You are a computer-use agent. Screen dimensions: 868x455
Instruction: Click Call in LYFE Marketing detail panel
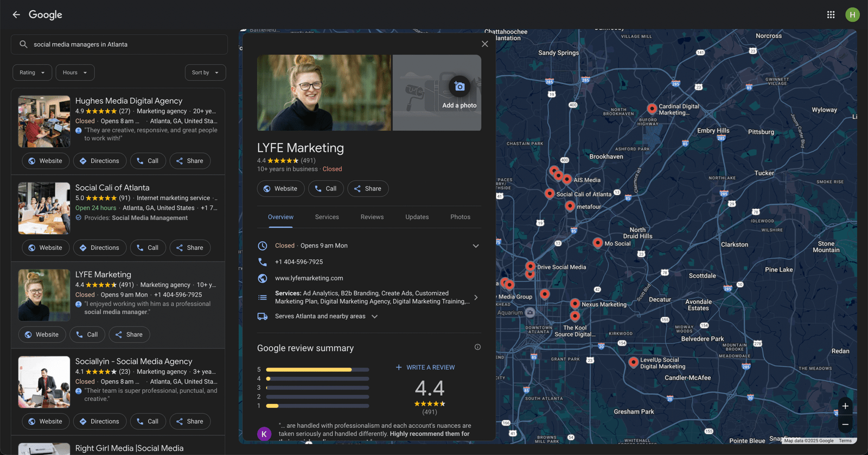(326, 189)
